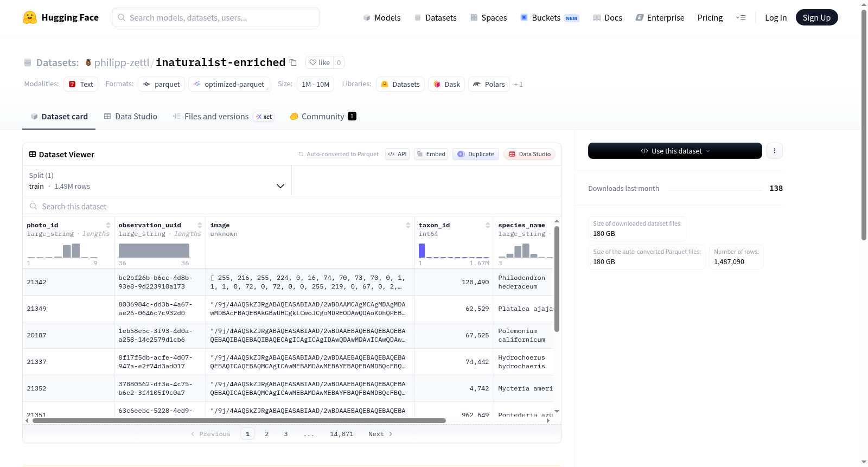Open the Community tab

click(x=323, y=116)
